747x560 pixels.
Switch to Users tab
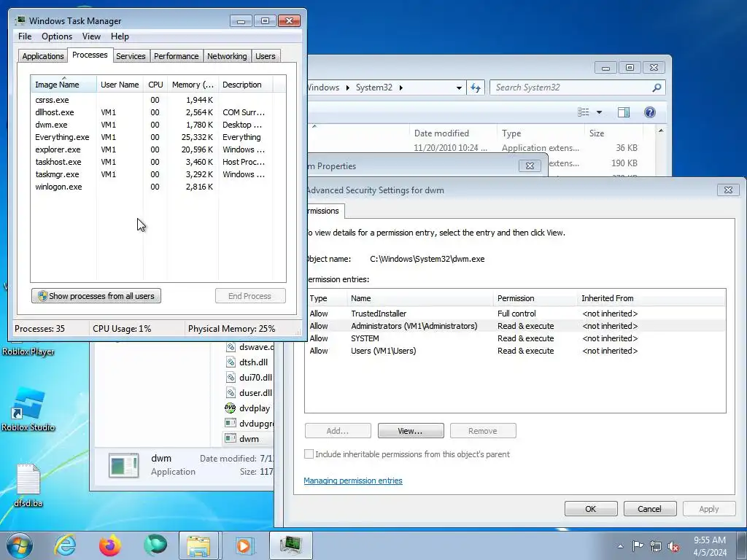coord(265,56)
